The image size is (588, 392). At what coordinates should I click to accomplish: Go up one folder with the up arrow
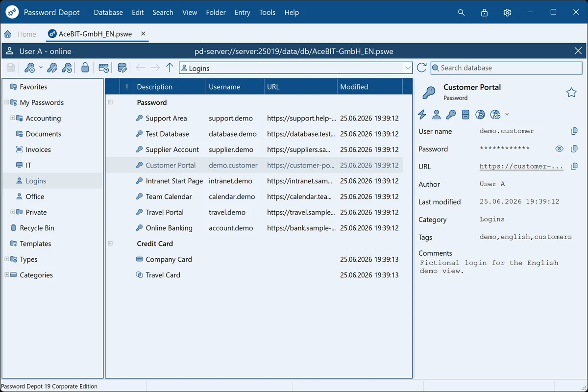(x=170, y=68)
